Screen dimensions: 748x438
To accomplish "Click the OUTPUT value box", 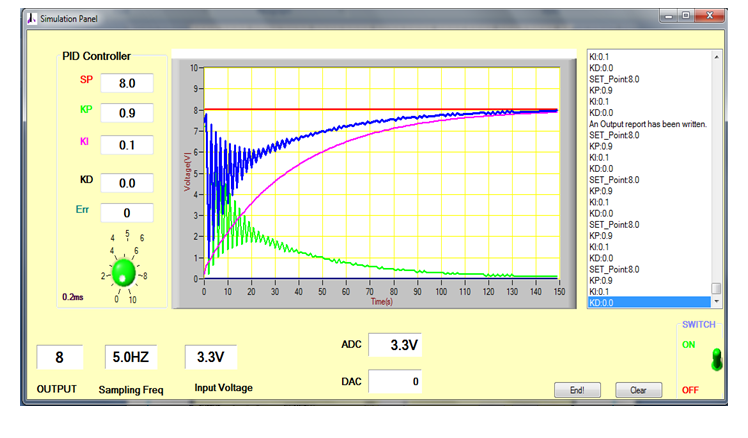I will [59, 356].
